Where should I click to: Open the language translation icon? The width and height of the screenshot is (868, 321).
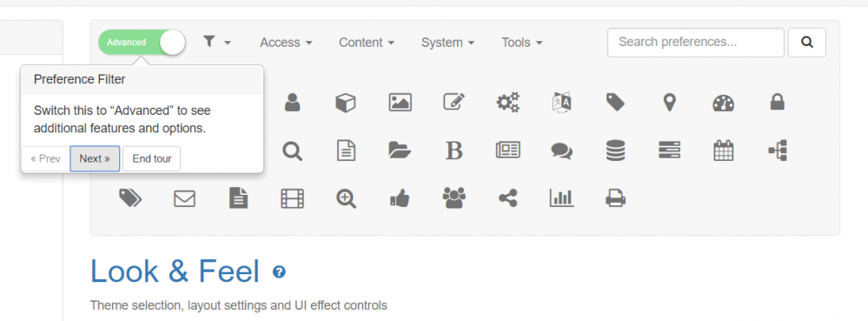[561, 104]
